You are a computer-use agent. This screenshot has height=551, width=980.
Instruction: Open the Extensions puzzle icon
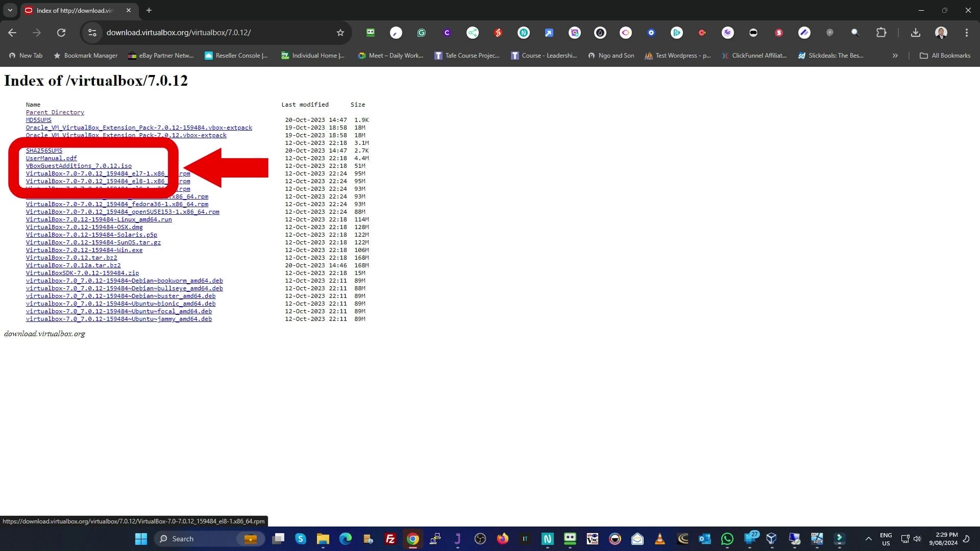[x=881, y=33]
